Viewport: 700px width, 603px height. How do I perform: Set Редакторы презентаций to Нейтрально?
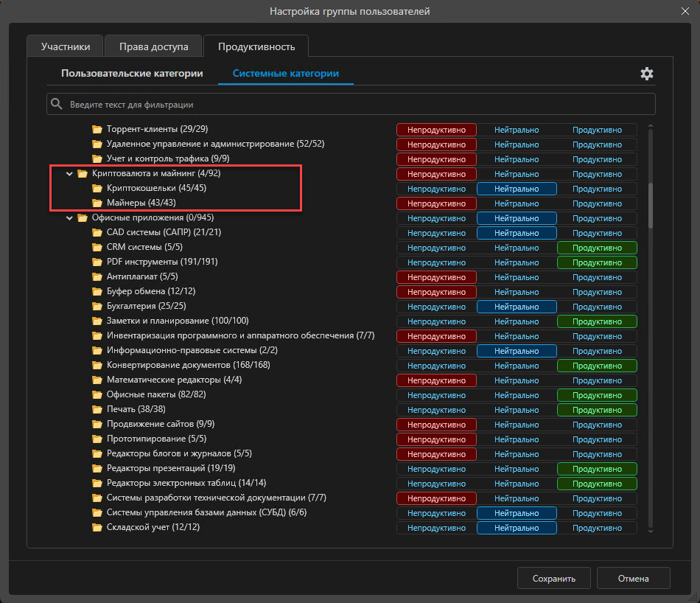(517, 469)
